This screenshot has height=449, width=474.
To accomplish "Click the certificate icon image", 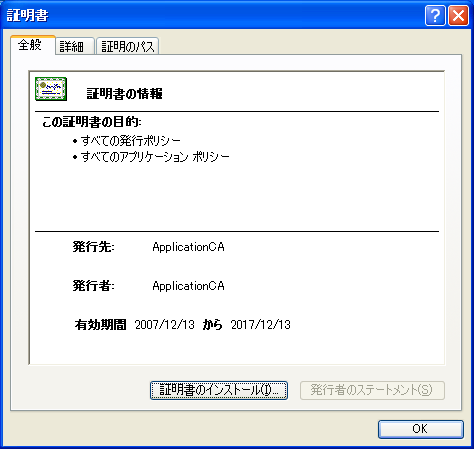I will click(x=51, y=89).
